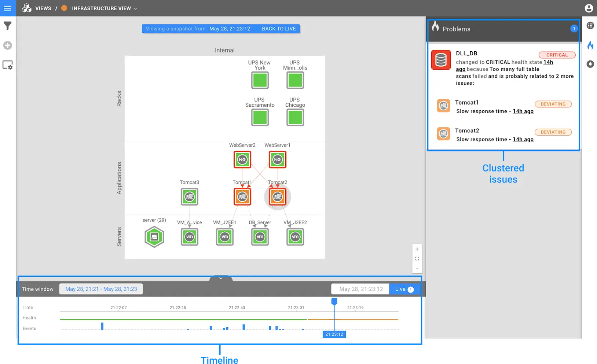Open the filter panel in the sidebar
The height and width of the screenshot is (364, 597).
8,26
